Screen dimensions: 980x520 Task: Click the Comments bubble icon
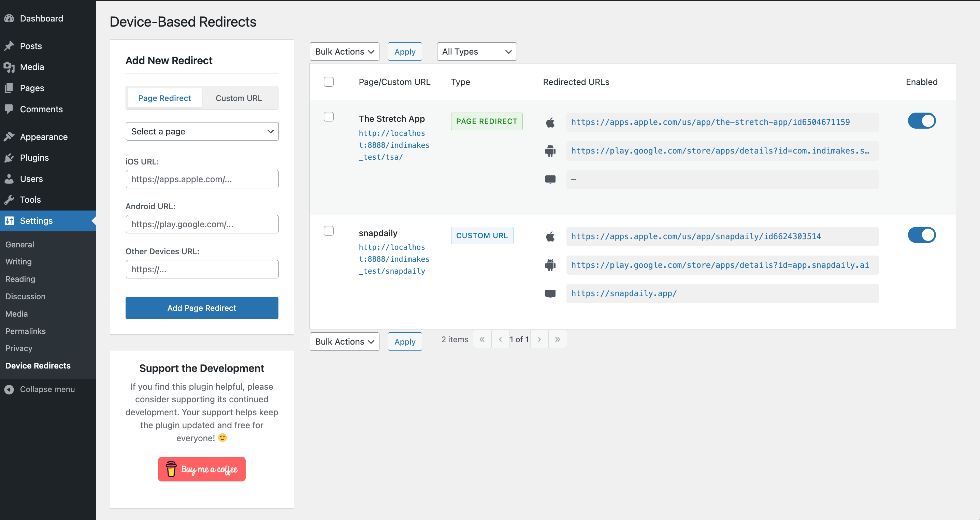tap(9, 109)
